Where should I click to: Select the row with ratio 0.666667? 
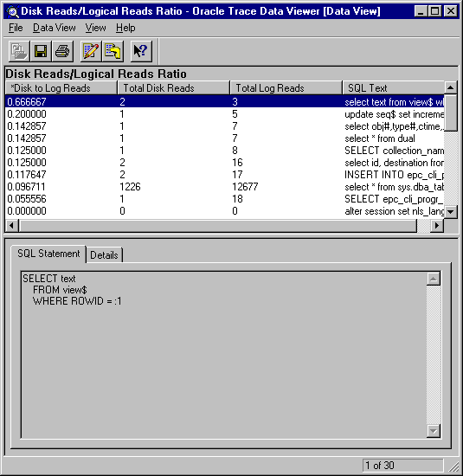pyautogui.click(x=225, y=102)
